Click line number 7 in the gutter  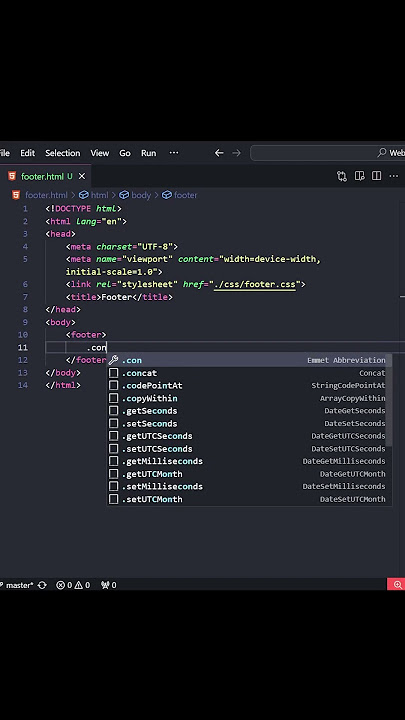[25, 297]
